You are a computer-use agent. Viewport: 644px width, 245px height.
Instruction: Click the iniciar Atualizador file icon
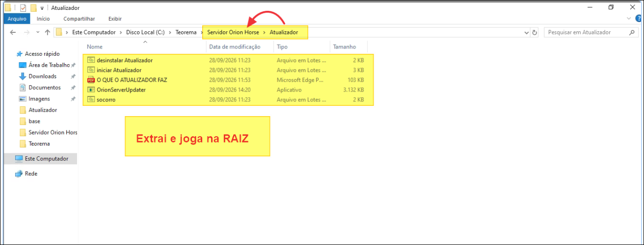(x=91, y=70)
